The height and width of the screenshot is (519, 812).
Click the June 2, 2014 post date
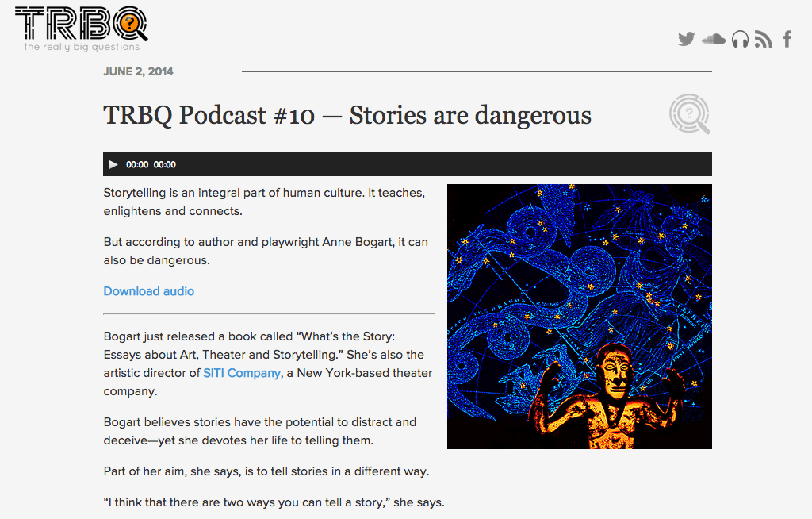(x=138, y=71)
